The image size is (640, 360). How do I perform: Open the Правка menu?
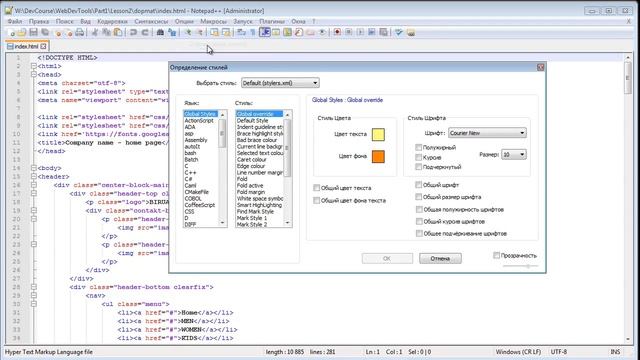pos(39,21)
